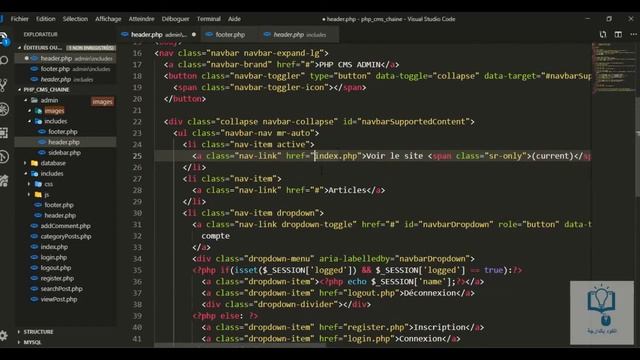Click the text 'PHP CMS ADMIN' on line 17
The image size is (640, 360).
tap(350, 64)
